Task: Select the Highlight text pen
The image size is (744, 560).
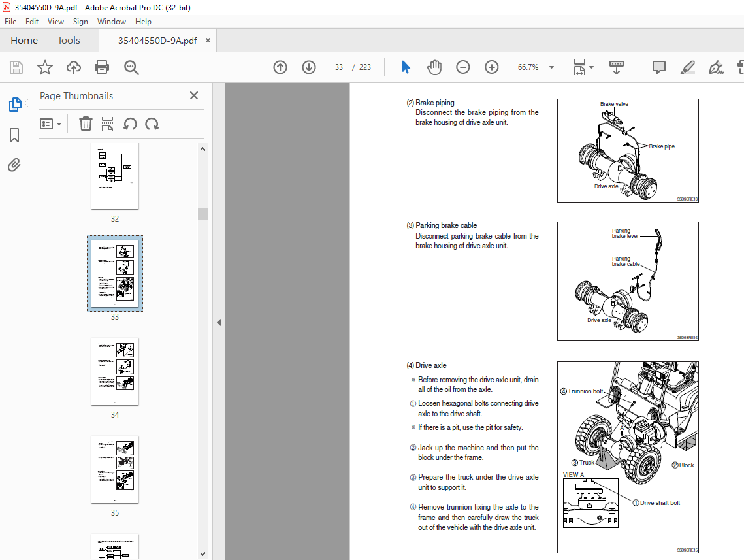Action: click(x=687, y=67)
